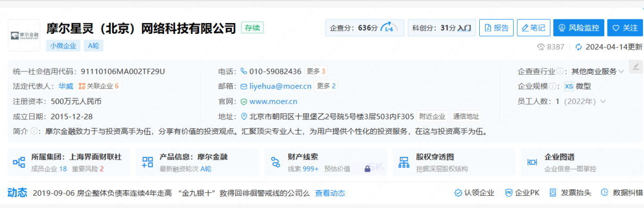The image size is (644, 208).
Task: Expand the 员工人数 2022年 dropdown arrow
Action: point(603,101)
